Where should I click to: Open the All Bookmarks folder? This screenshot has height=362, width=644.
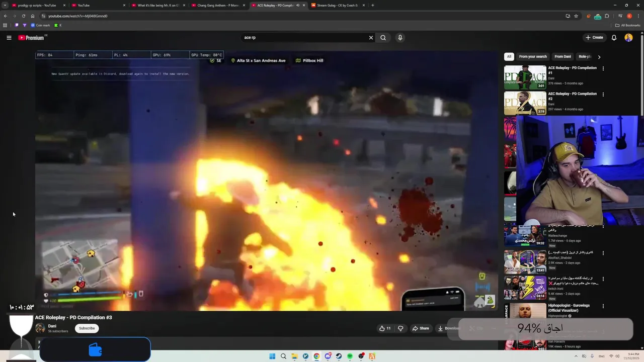click(627, 25)
